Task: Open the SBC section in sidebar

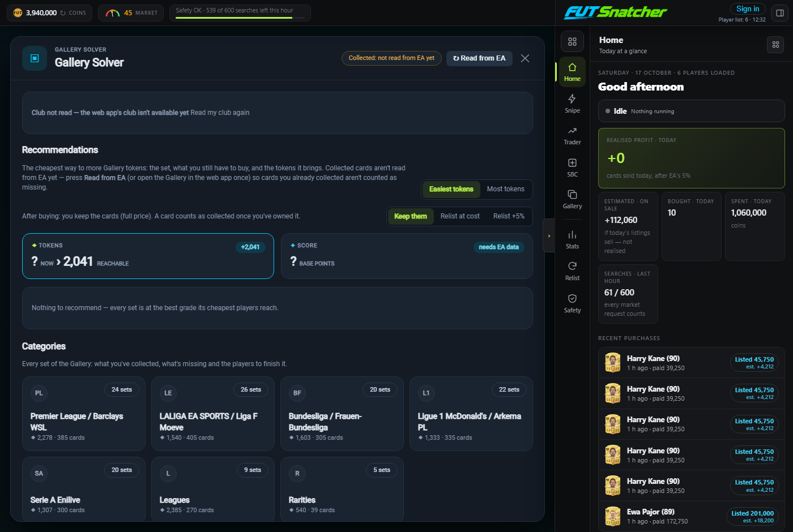Action: coord(572,168)
